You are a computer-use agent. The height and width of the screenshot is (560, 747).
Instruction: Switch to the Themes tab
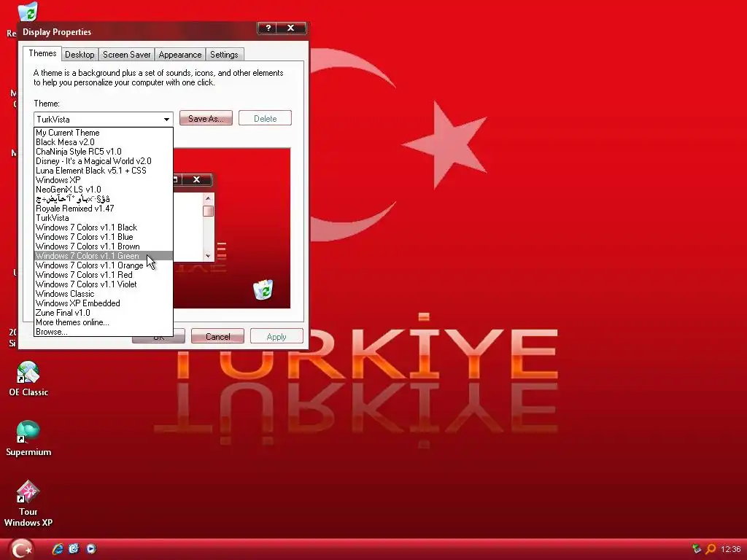[x=42, y=53]
